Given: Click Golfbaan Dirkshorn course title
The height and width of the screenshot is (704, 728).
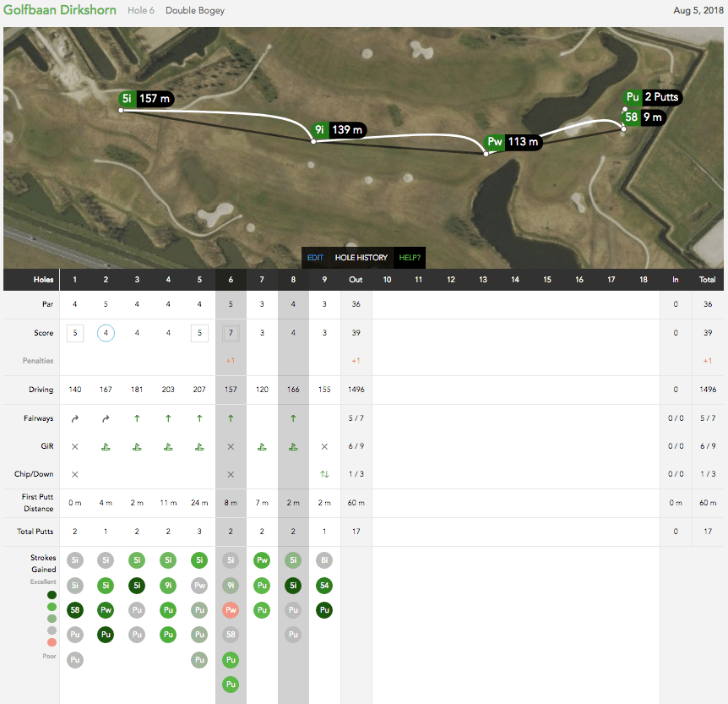Looking at the screenshot, I should click(x=60, y=10).
